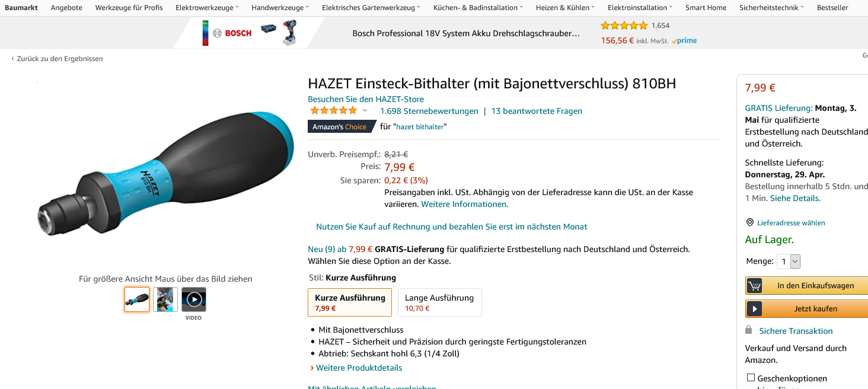The width and height of the screenshot is (868, 389).
Task: Click the location pin icon for Lieferadresse wählen
Action: [750, 223]
